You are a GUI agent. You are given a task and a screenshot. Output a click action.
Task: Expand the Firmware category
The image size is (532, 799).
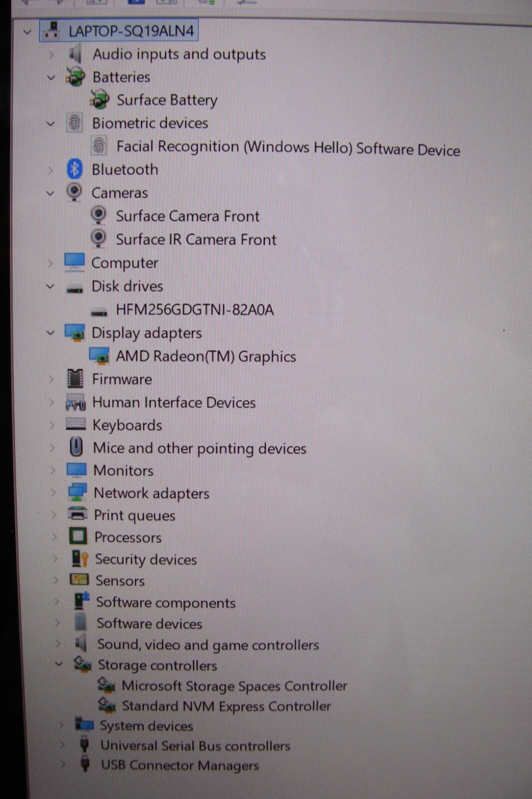point(51,379)
